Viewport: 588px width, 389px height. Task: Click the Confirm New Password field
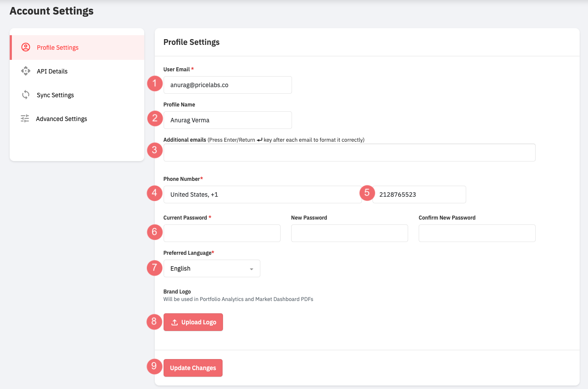tap(477, 233)
